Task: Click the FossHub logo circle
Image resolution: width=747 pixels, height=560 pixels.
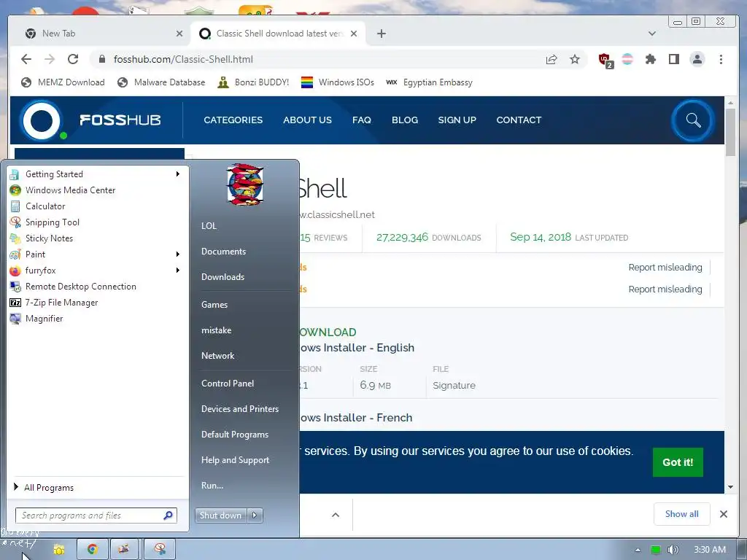Action: tap(42, 120)
